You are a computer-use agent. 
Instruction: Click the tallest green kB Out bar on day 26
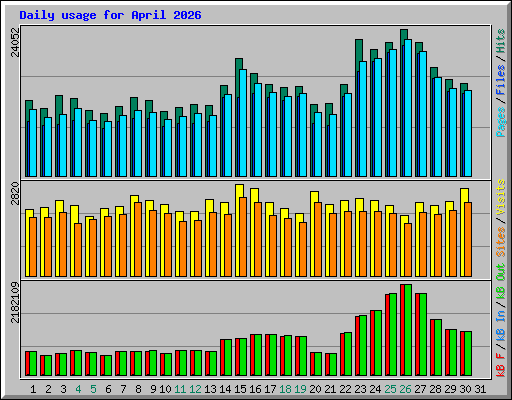pyautogui.click(x=408, y=330)
